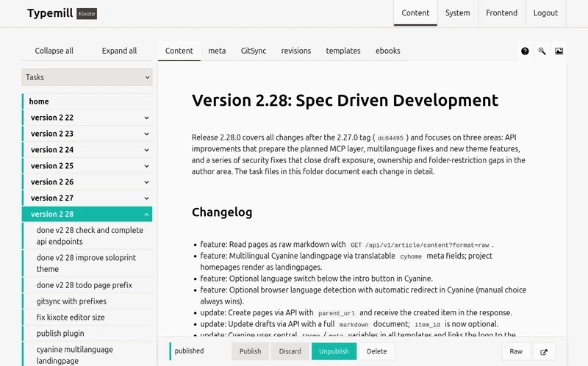Open the templates tab
Image resolution: width=588 pixels, height=366 pixels.
[x=343, y=51]
